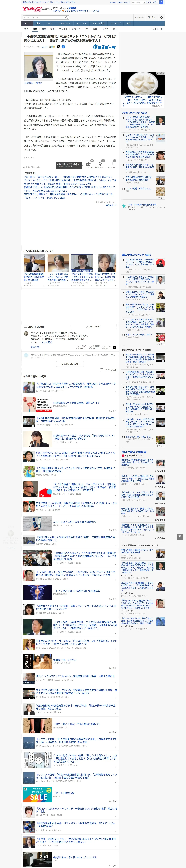Select the エンタメ category

pos(63,29)
